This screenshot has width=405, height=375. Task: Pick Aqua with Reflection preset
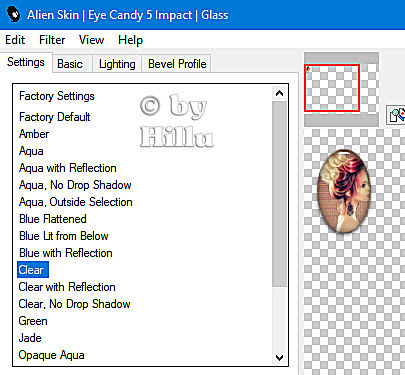click(68, 168)
